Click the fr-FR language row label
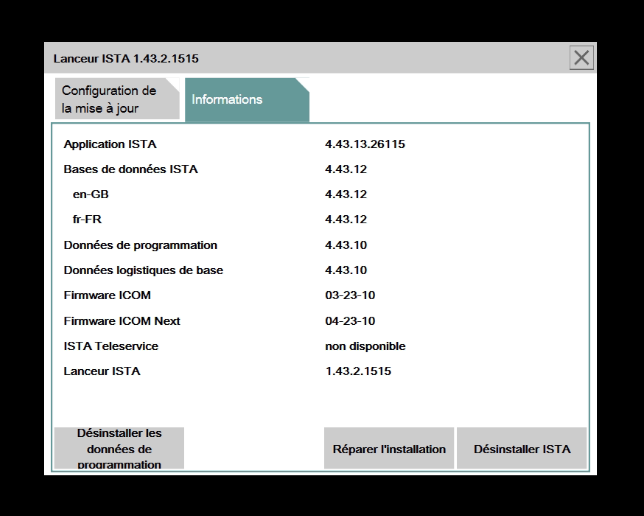644x516 pixels. coord(87,219)
